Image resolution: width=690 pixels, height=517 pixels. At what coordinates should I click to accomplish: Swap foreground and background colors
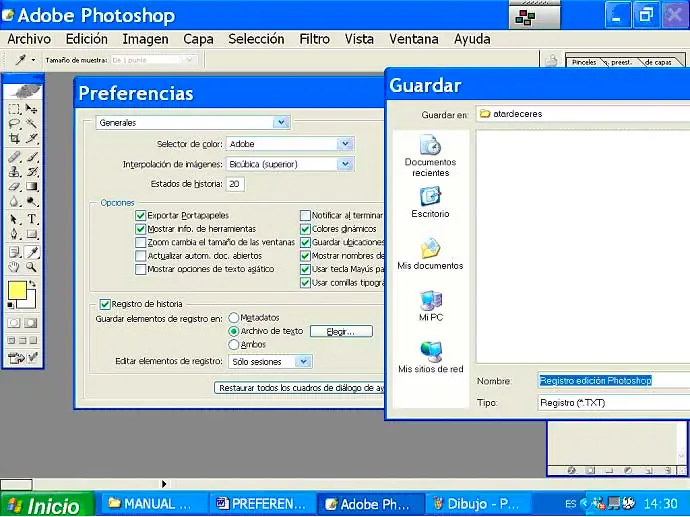pos(32,284)
